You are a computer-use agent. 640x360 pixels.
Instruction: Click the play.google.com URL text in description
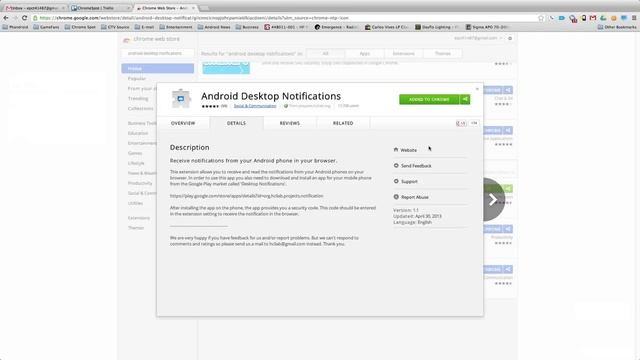[x=247, y=196]
